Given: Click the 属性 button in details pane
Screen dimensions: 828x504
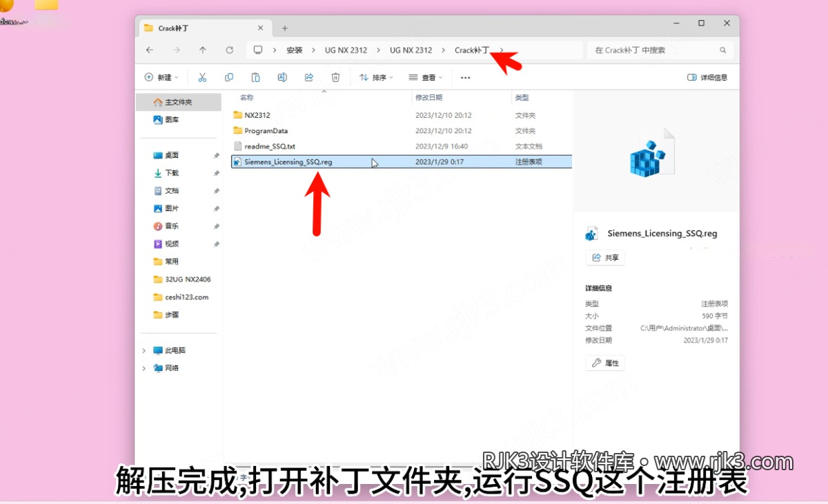Looking at the screenshot, I should click(605, 363).
